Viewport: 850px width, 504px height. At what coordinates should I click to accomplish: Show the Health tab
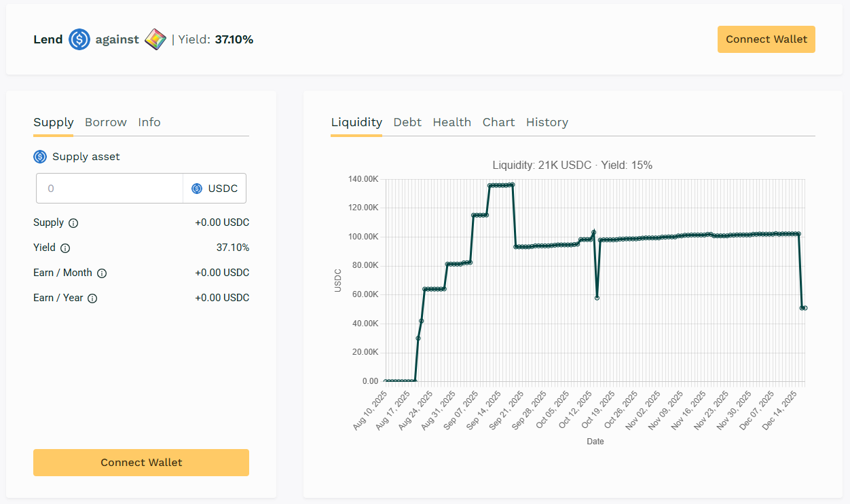(x=451, y=122)
